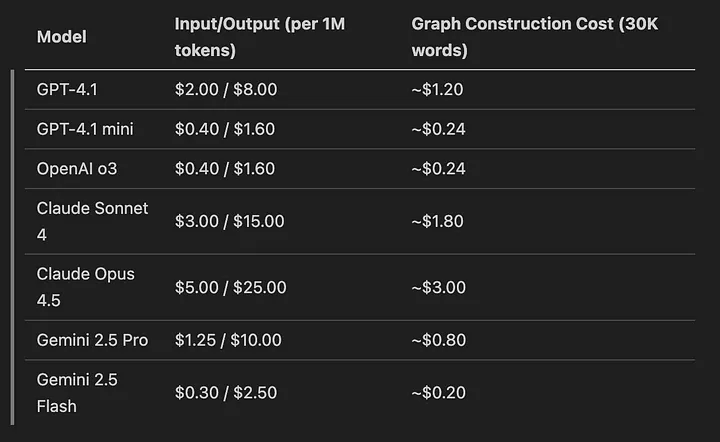720x442 pixels.
Task: Click the $1.25 / $10.00 price cell
Action: coord(230,340)
